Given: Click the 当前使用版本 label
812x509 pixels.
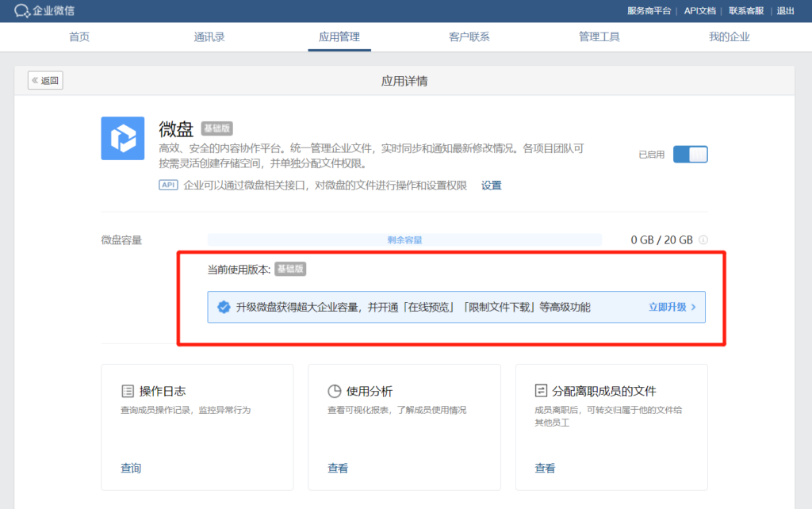Looking at the screenshot, I should 239,270.
